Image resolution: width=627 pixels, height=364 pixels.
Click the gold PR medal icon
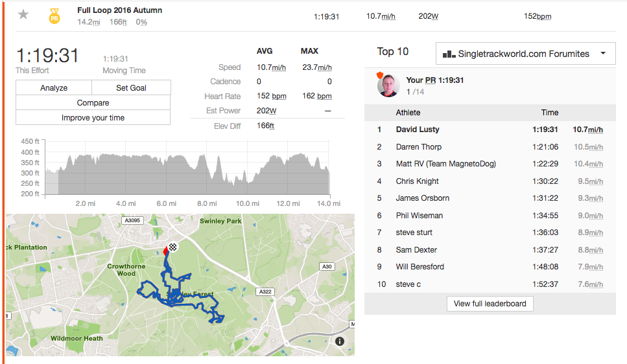[54, 16]
